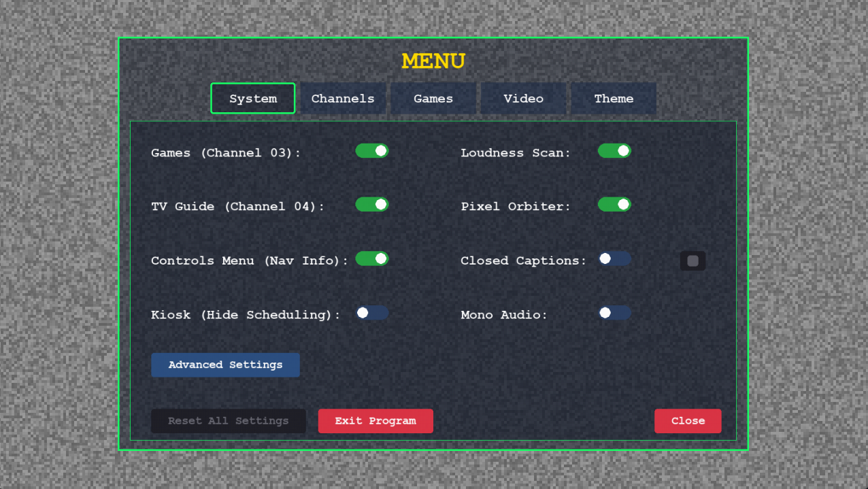Turn on the Mono Audio switch
This screenshot has width=868, height=489.
tap(614, 313)
